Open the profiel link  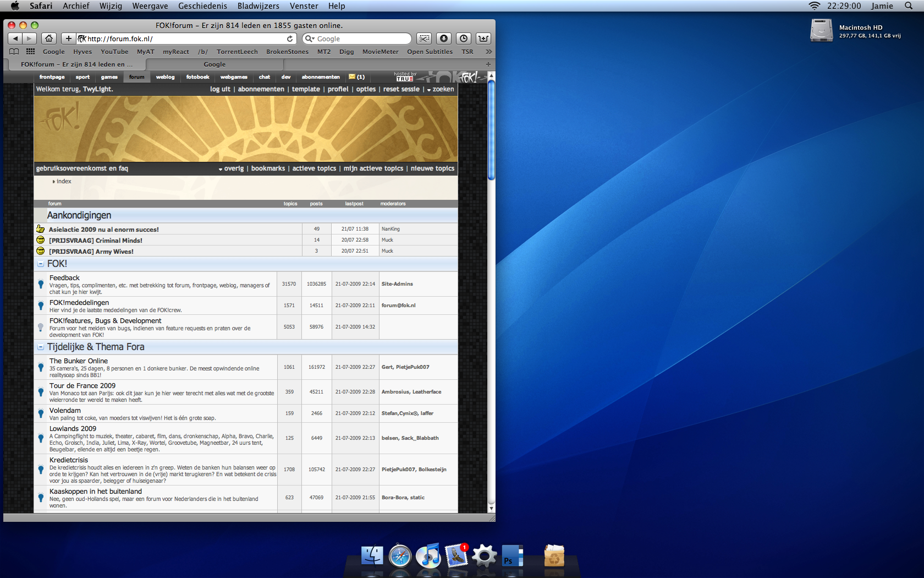point(338,89)
